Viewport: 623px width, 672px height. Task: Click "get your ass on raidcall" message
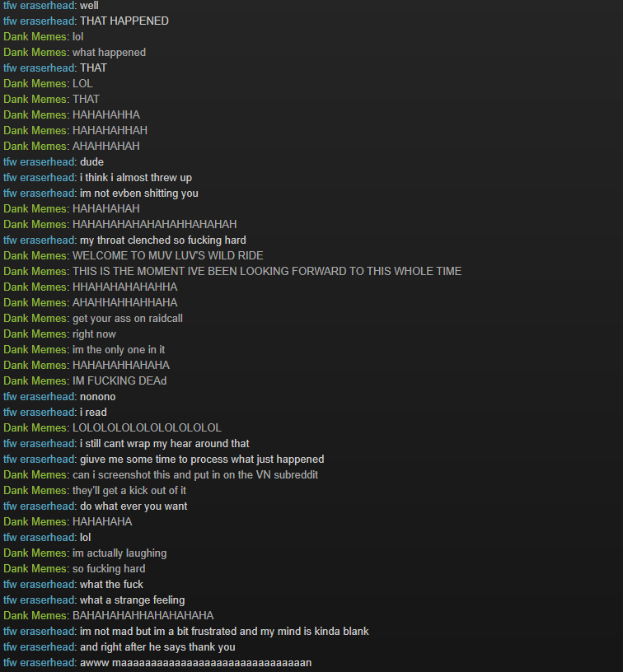(x=128, y=319)
